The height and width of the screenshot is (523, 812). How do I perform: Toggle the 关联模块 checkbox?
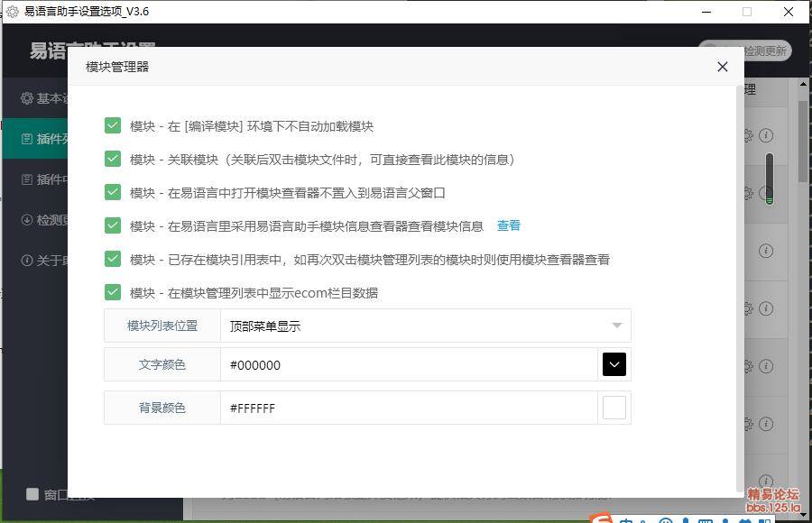(x=113, y=159)
